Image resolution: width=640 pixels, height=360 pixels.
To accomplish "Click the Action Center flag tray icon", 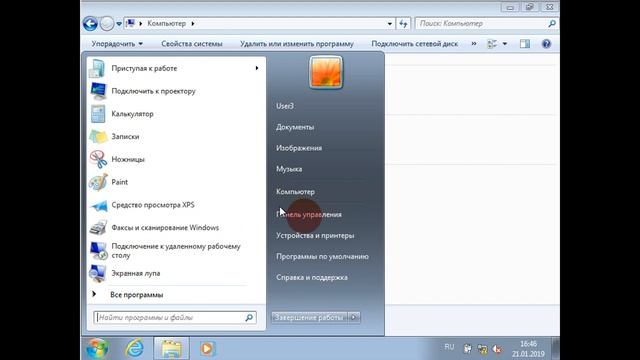I will click(x=468, y=349).
